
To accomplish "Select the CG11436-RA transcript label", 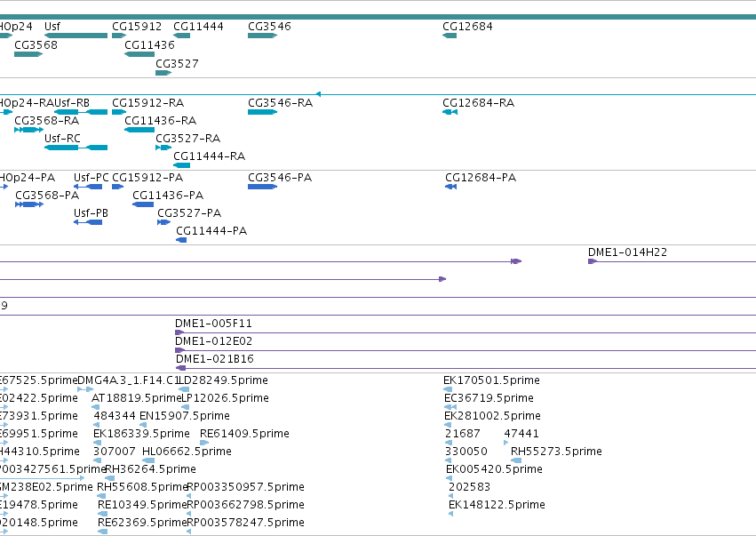I will pyautogui.click(x=161, y=121).
